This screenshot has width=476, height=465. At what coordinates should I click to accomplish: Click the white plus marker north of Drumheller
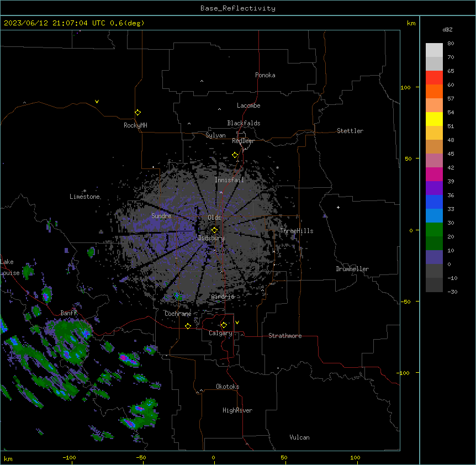(x=338, y=207)
